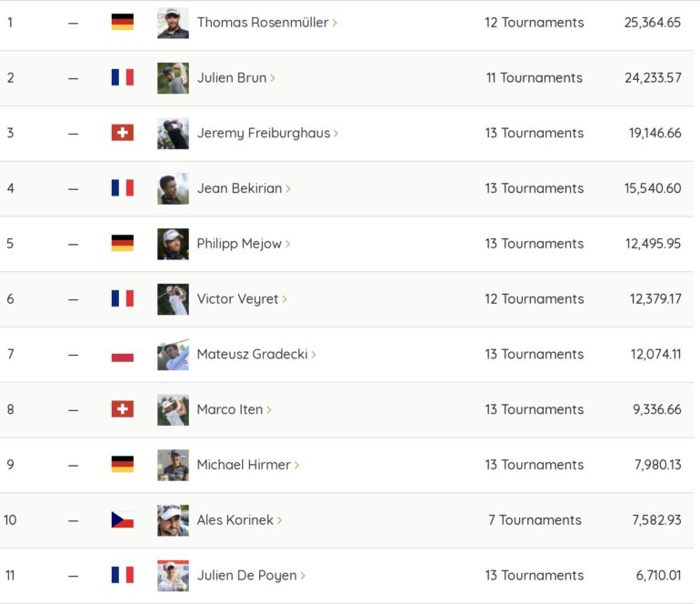700x604 pixels.
Task: Click Jeremy Freiburghaus's 13 Tournaments text
Action: coord(535,133)
